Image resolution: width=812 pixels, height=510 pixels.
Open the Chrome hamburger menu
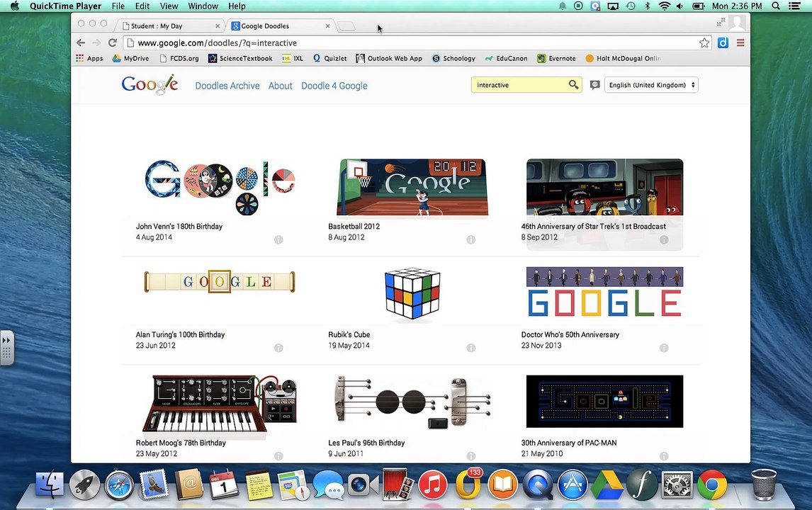point(740,43)
